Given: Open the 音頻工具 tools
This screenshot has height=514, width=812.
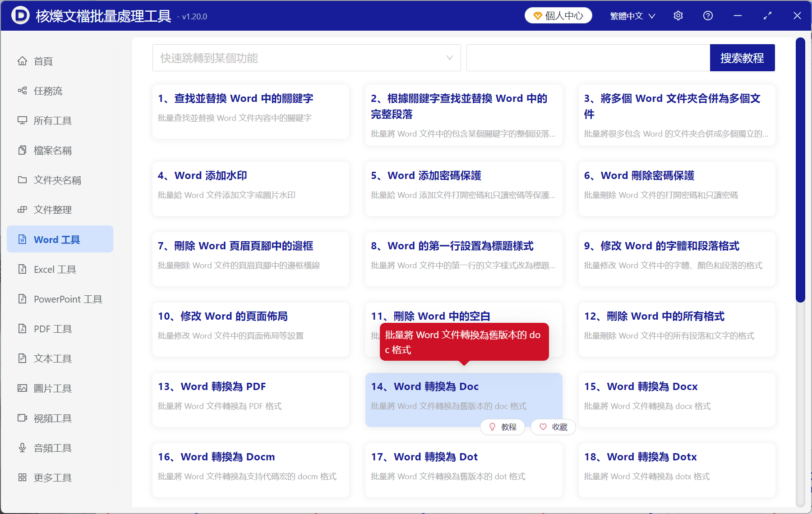Looking at the screenshot, I should (x=52, y=448).
